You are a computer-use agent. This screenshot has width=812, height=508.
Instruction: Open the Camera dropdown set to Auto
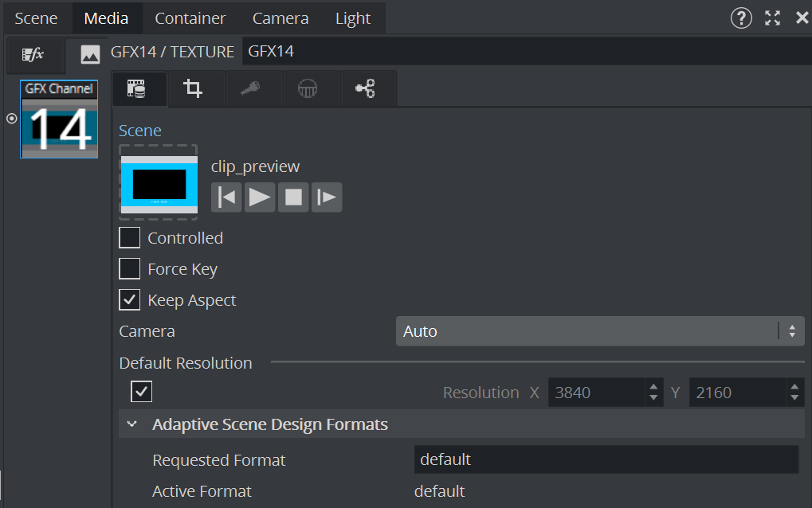(x=599, y=331)
